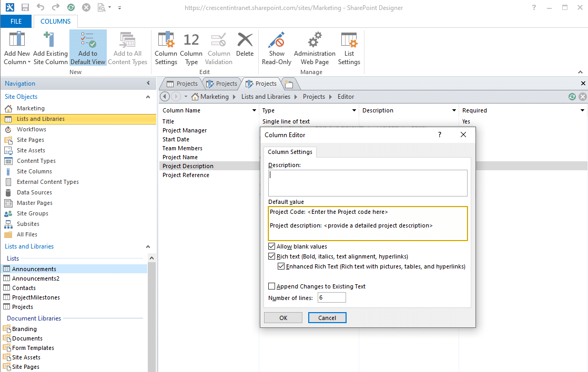Open List Settings from the ribbon
Viewport: 588px width, 372px height.
[349, 47]
